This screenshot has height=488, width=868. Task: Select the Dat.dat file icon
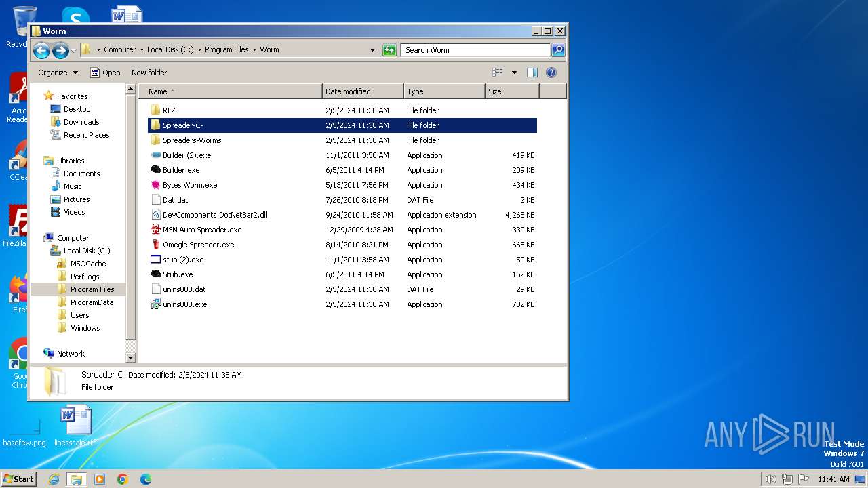[x=155, y=200]
